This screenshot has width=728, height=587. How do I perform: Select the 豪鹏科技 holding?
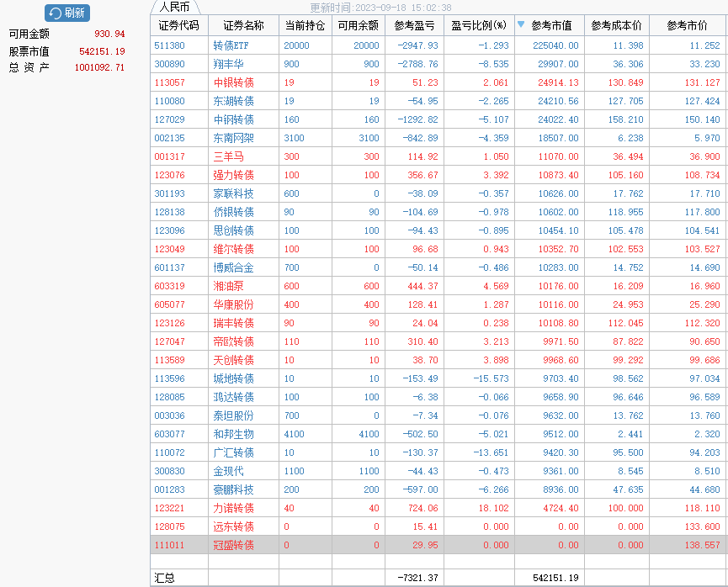click(233, 489)
